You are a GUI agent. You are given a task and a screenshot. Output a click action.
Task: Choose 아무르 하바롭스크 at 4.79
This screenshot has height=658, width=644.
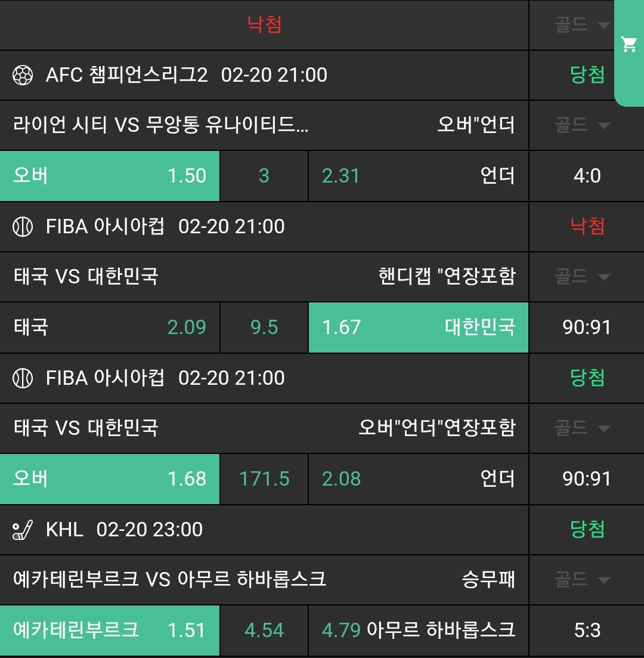point(418,631)
